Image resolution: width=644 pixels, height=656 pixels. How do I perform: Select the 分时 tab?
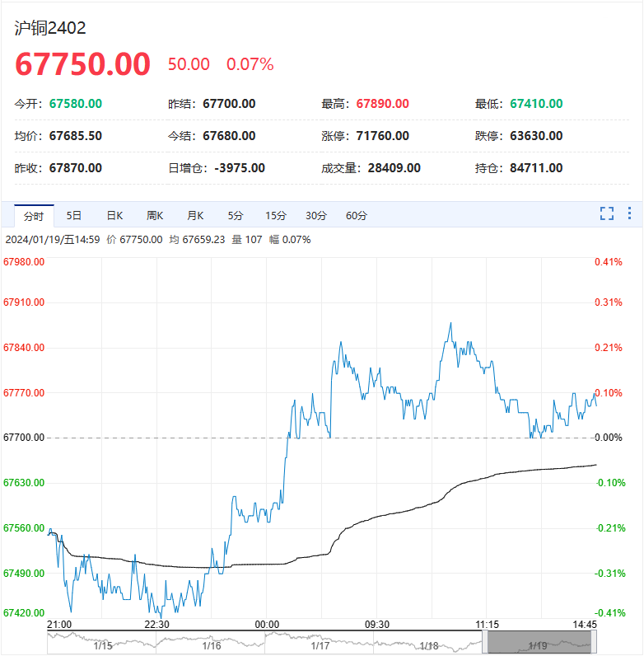[34, 216]
